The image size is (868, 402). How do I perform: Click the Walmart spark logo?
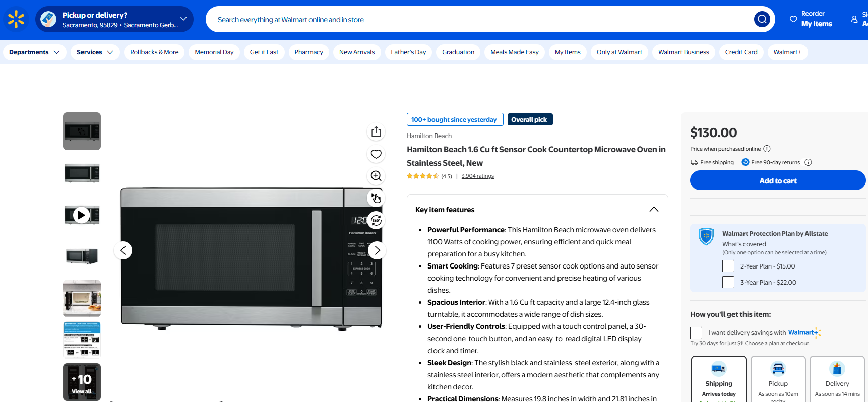pos(16,19)
